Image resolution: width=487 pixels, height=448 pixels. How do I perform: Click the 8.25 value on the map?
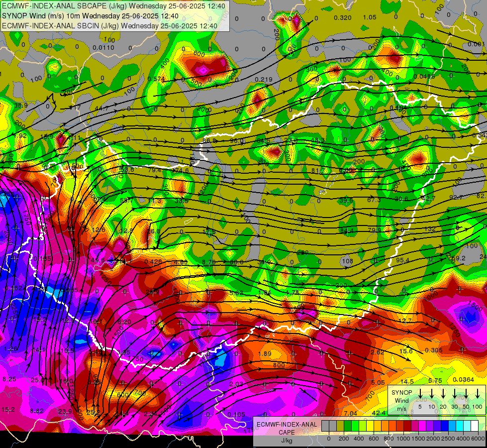(x=9, y=379)
